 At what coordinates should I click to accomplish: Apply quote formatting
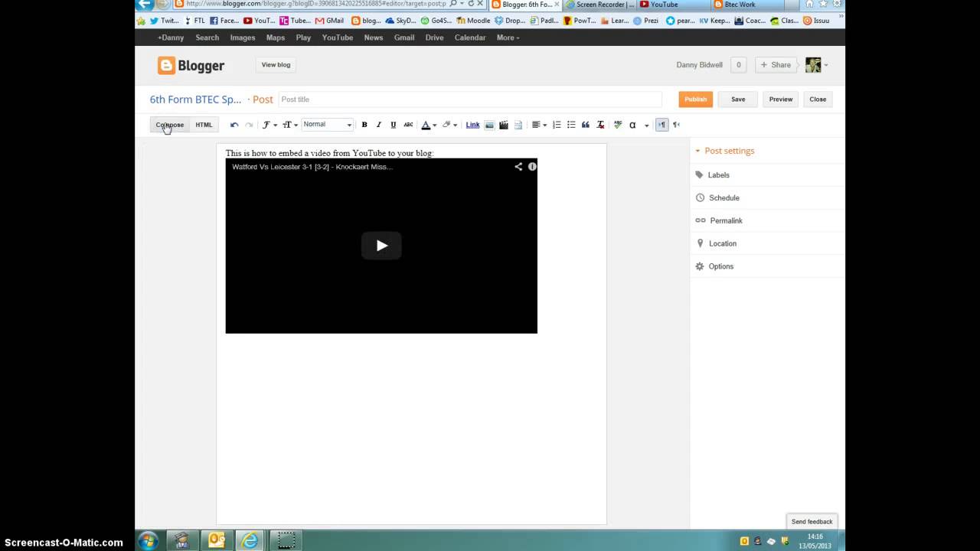(x=586, y=125)
